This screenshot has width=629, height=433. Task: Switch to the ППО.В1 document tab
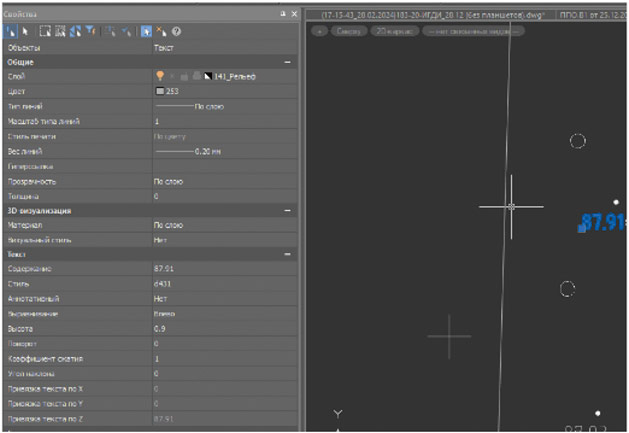pos(592,15)
